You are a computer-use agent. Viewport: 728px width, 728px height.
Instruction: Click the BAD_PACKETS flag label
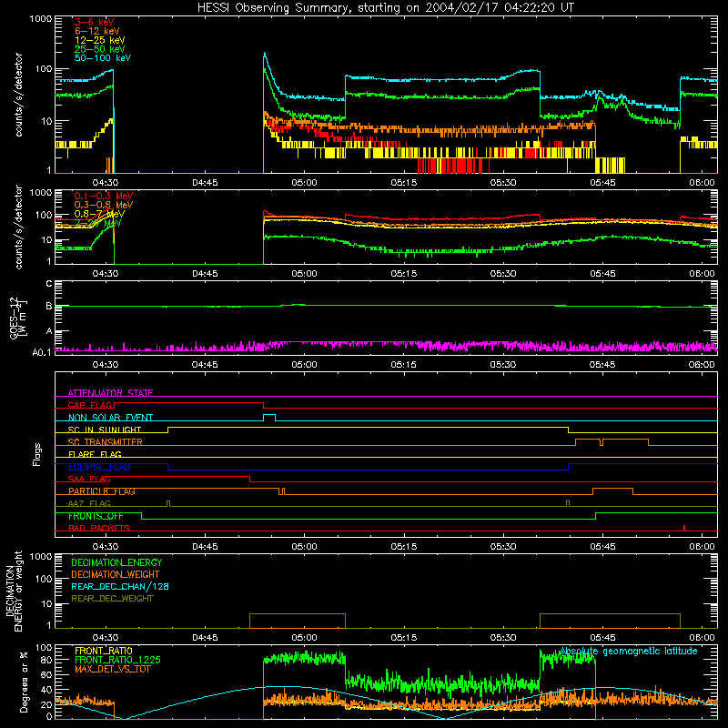[99, 528]
